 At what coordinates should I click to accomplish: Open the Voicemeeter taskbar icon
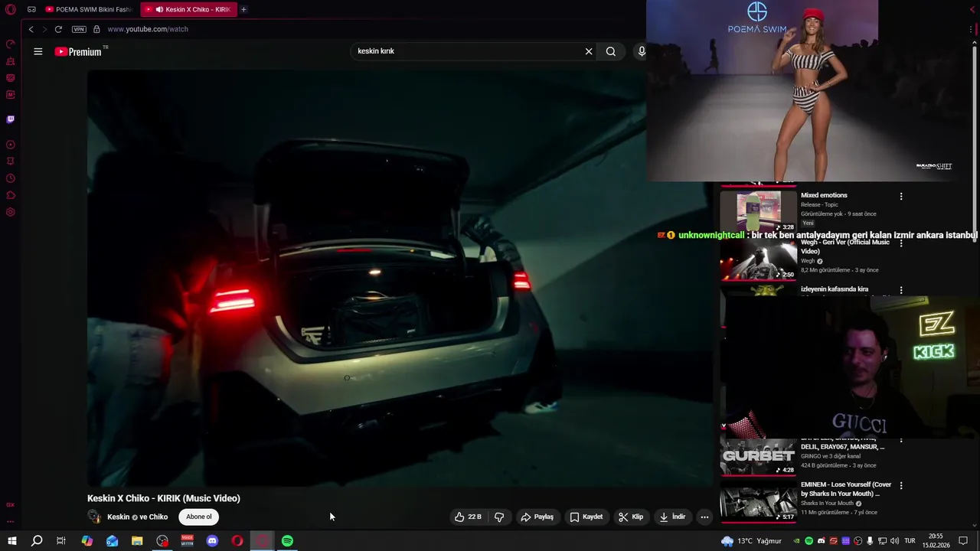coord(188,541)
